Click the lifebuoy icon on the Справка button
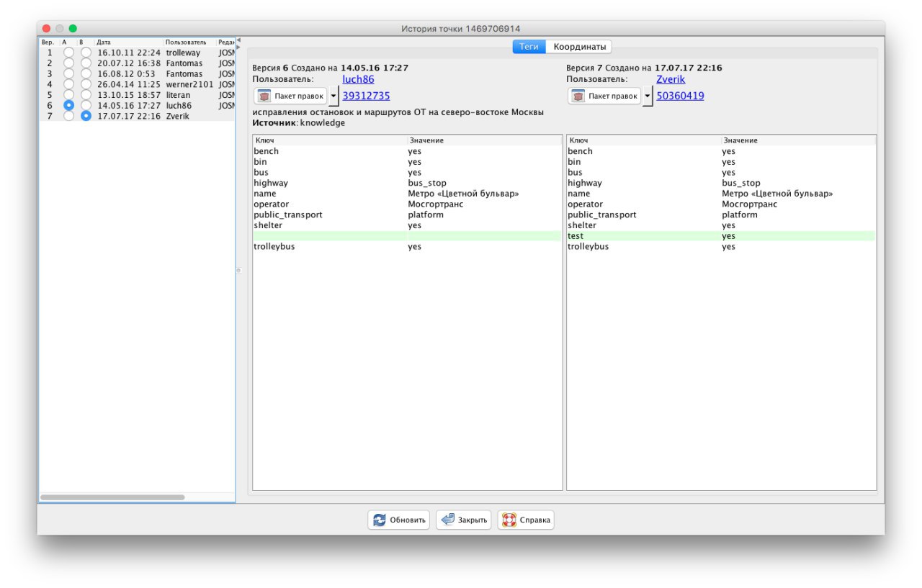 [509, 520]
